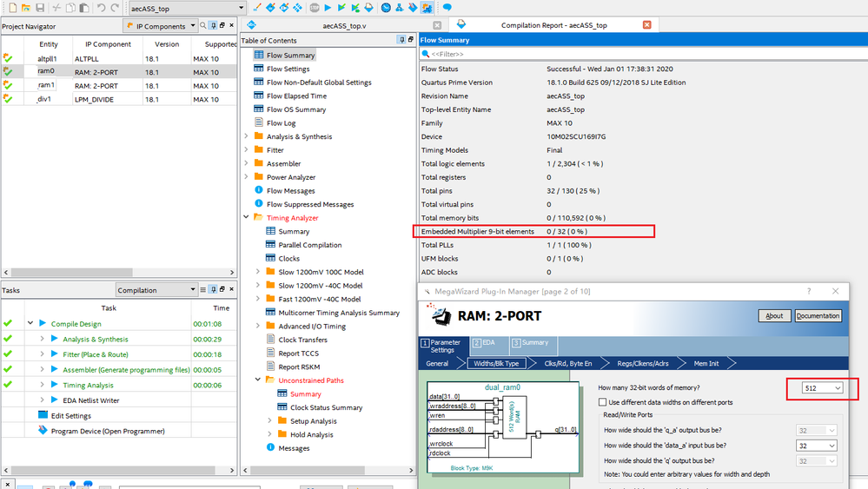The height and width of the screenshot is (489, 868).
Task: Go to Regs/Clkens/Aclrs step
Action: click(643, 363)
